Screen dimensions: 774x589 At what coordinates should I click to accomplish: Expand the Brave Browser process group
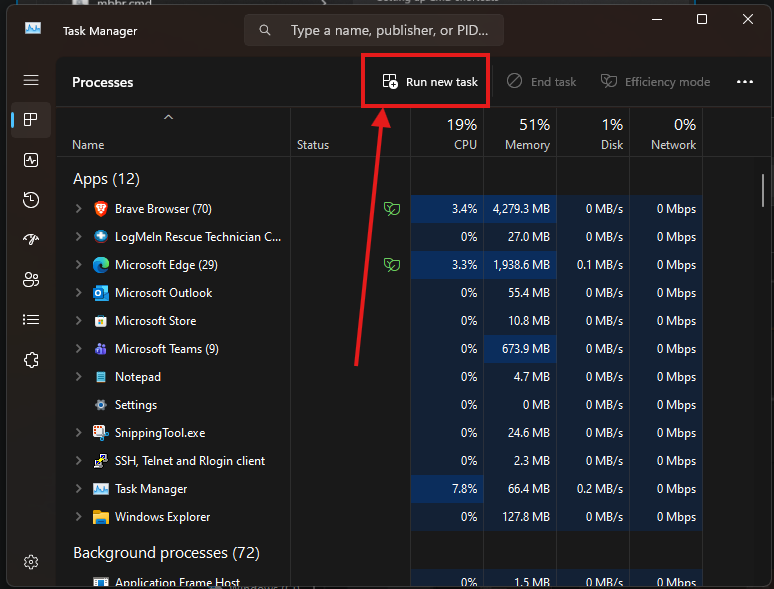pos(78,209)
